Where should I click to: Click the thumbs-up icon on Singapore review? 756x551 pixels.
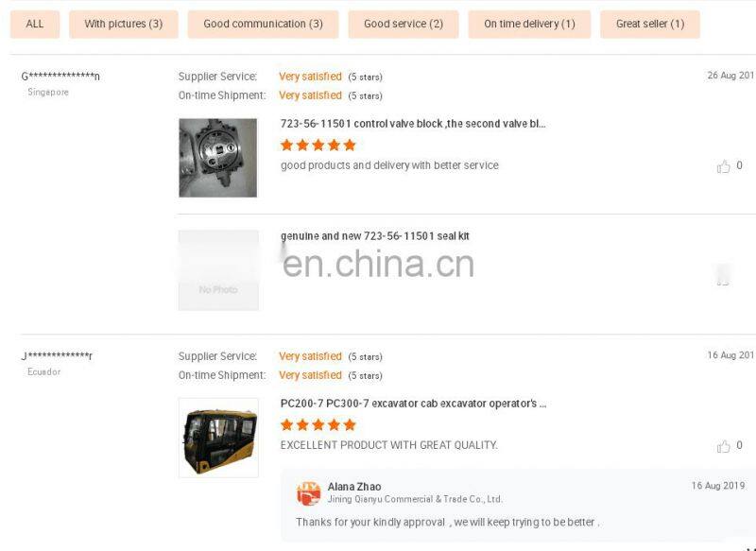723,166
